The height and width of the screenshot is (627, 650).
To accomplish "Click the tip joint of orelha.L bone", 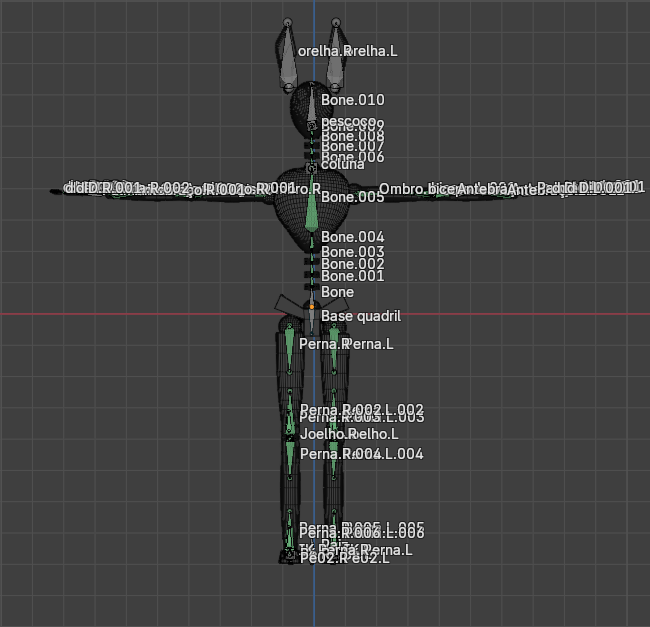I will point(334,23).
